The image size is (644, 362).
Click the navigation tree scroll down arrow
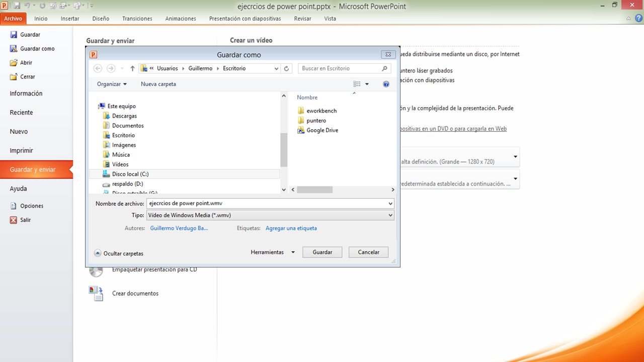[x=284, y=190]
